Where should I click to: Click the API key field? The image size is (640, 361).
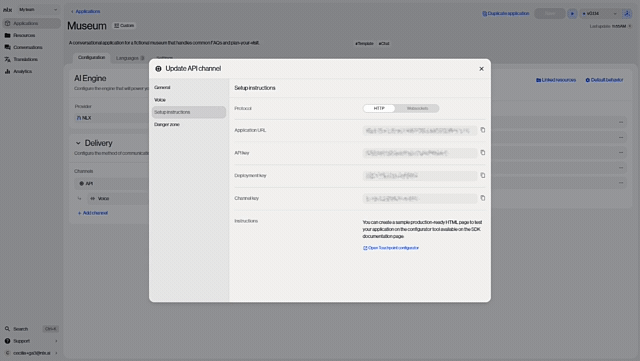[x=420, y=153]
